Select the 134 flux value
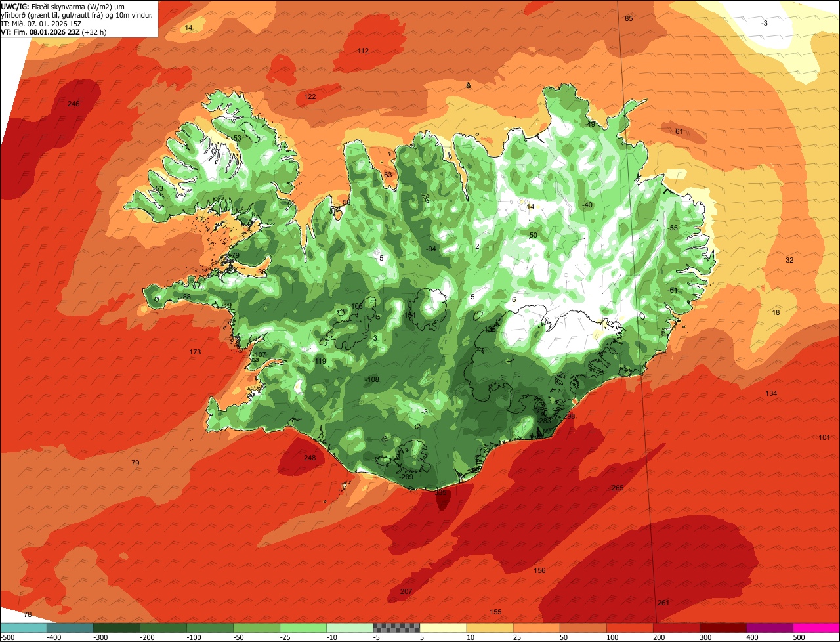 771,393
